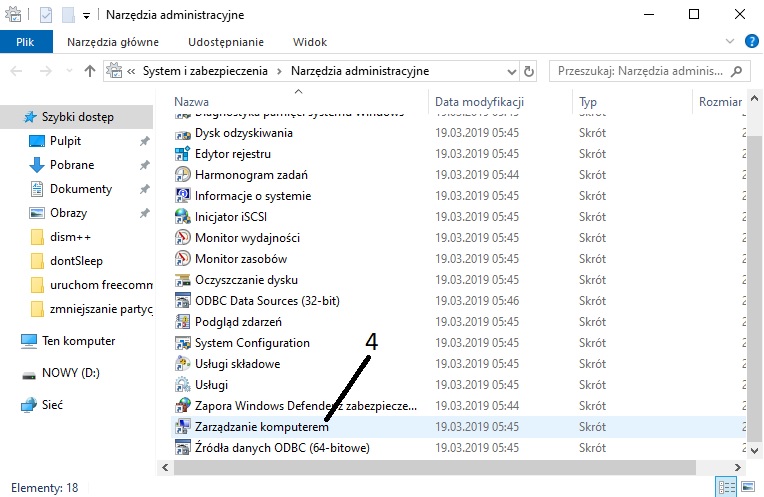This screenshot has height=497, width=764.
Task: Click Narzędzia administracyjne breadcrumb
Action: (x=360, y=71)
